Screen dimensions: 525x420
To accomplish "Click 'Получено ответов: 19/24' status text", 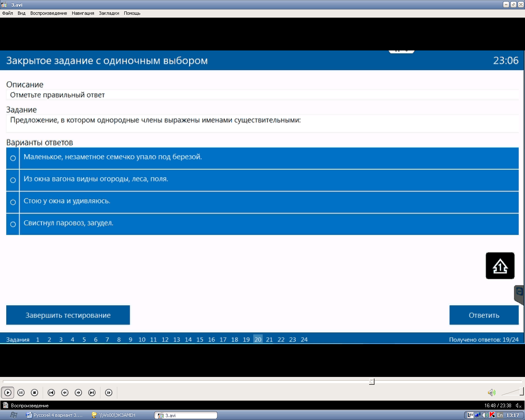I will pos(484,340).
